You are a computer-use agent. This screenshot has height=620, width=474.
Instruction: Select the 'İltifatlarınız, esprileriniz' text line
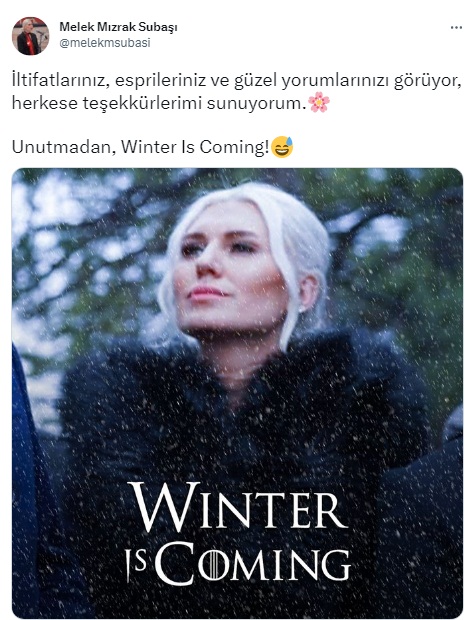pyautogui.click(x=237, y=81)
